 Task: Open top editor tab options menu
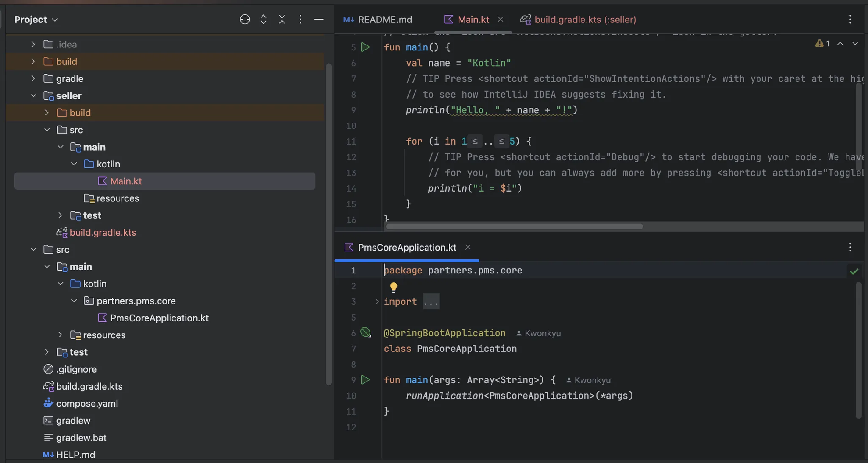pyautogui.click(x=850, y=20)
